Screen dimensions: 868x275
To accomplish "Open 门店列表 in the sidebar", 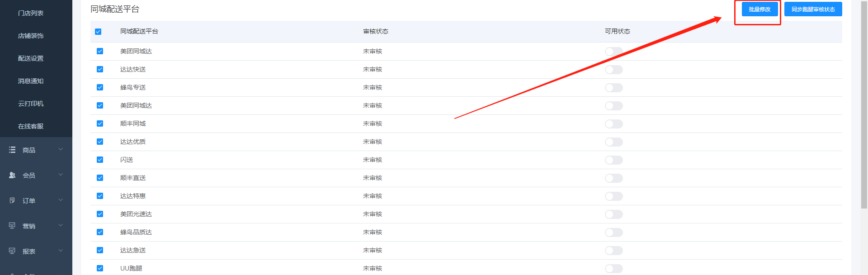I will 31,13.
